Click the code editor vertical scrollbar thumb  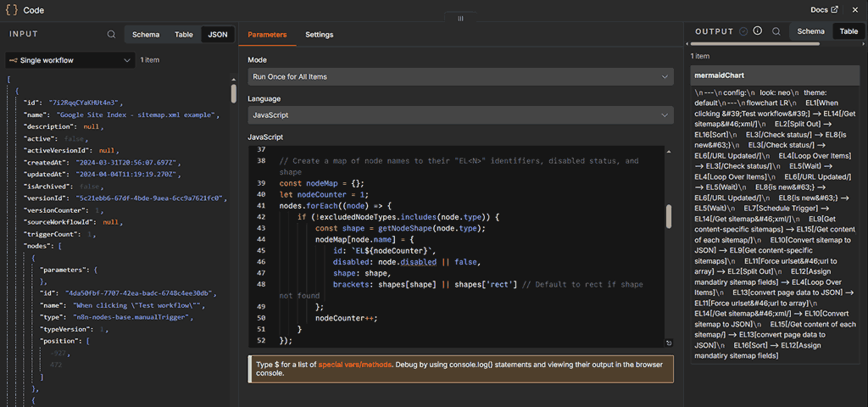click(x=669, y=216)
